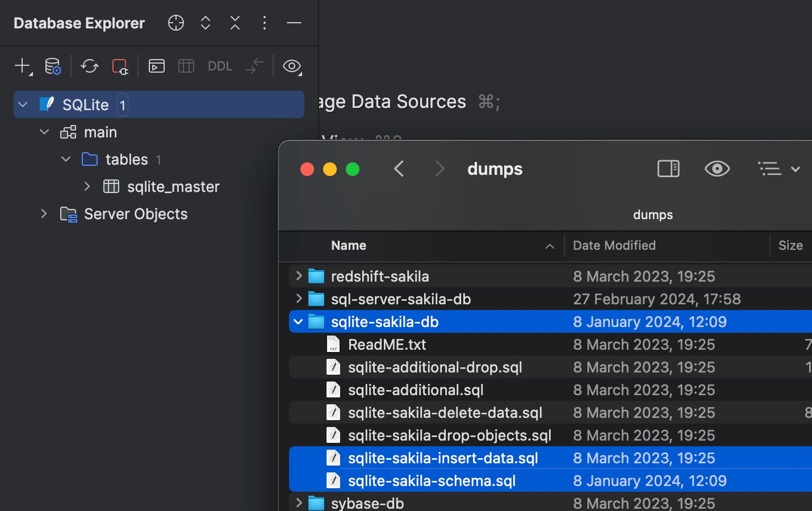Screen dimensions: 812x511
Task: Open the view options eye icon
Action: pos(292,66)
